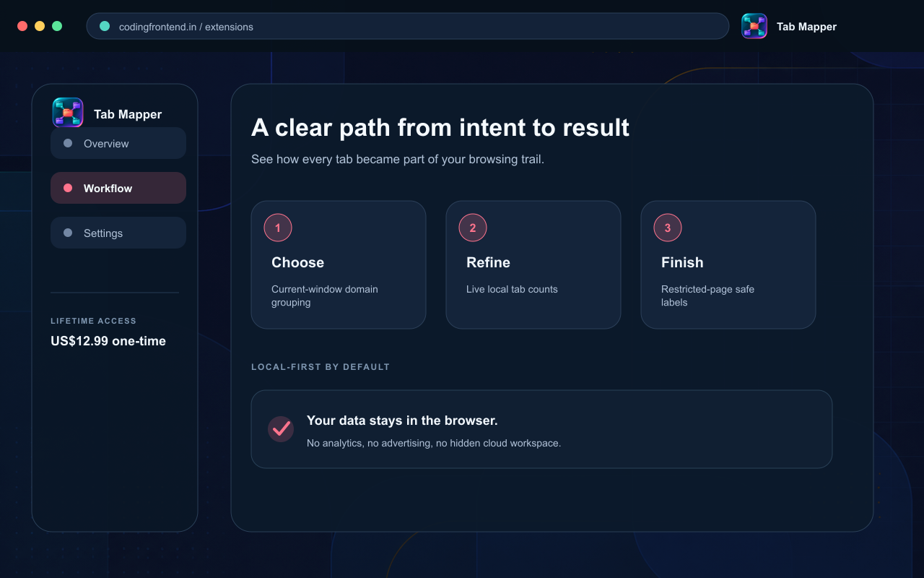Click the 'US$12.99 one-time' price text
The height and width of the screenshot is (578, 924).
point(108,341)
